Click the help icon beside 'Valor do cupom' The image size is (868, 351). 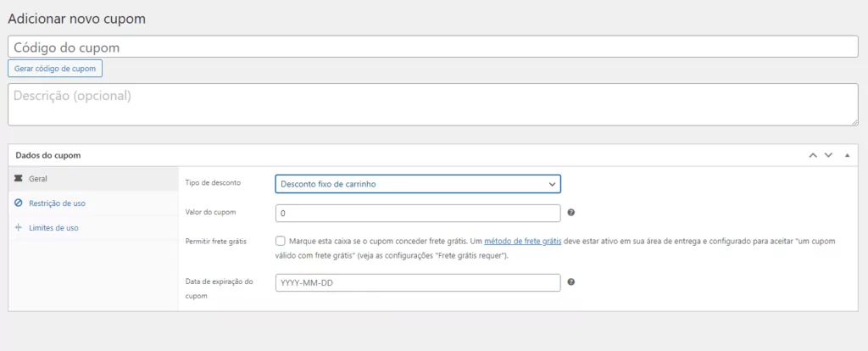click(x=571, y=213)
